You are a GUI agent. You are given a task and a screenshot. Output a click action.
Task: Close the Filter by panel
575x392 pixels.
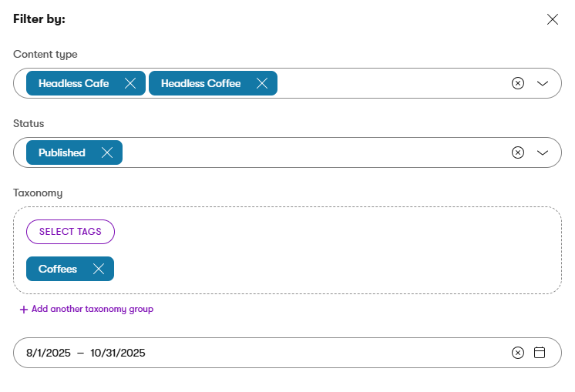coord(552,19)
